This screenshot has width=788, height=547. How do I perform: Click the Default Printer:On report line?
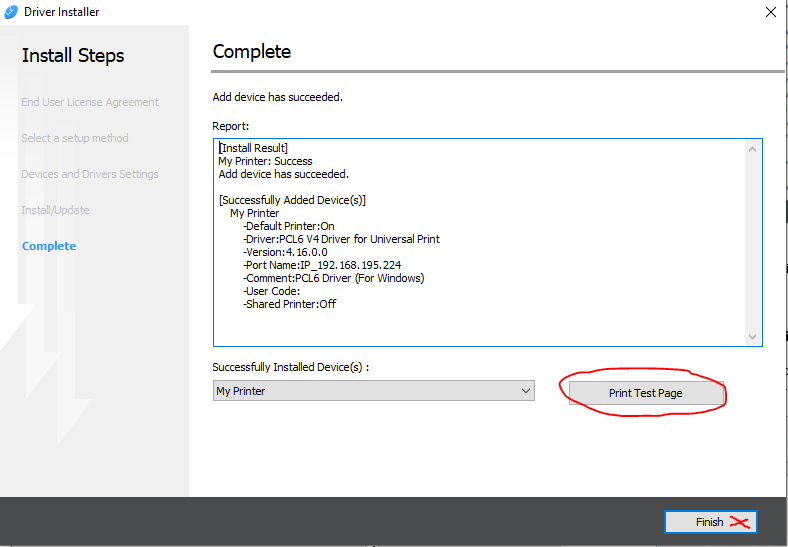pos(289,226)
